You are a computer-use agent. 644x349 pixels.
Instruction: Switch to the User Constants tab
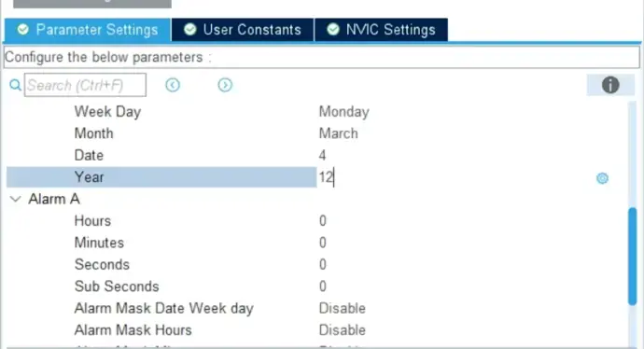click(x=243, y=30)
